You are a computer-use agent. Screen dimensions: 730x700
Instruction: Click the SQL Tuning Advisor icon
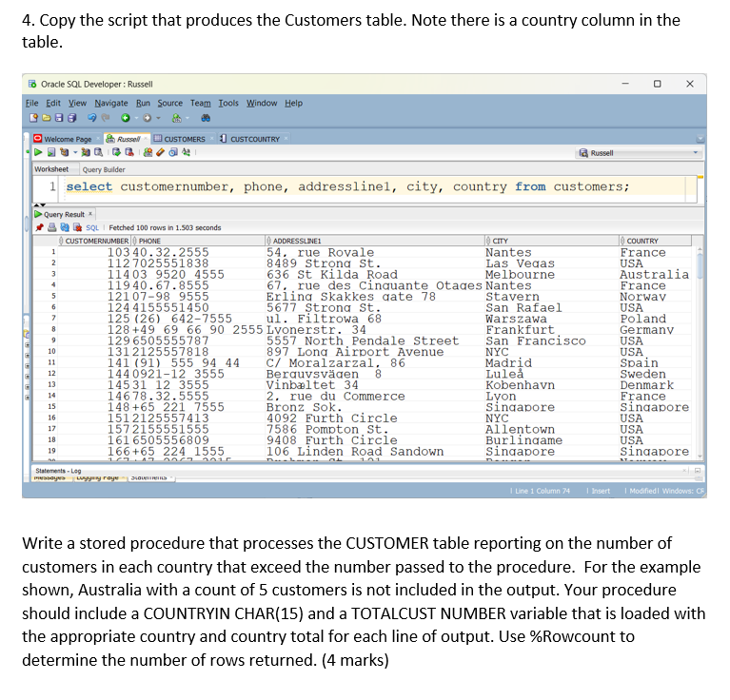coord(98,152)
